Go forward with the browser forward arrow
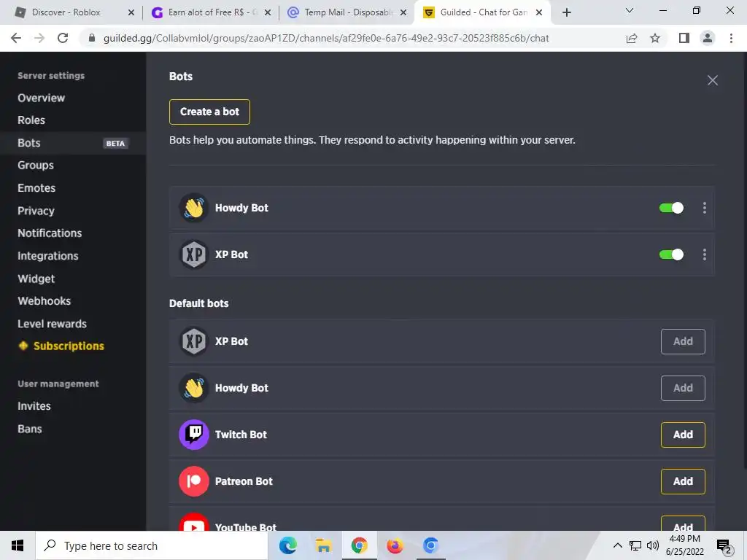 point(39,38)
